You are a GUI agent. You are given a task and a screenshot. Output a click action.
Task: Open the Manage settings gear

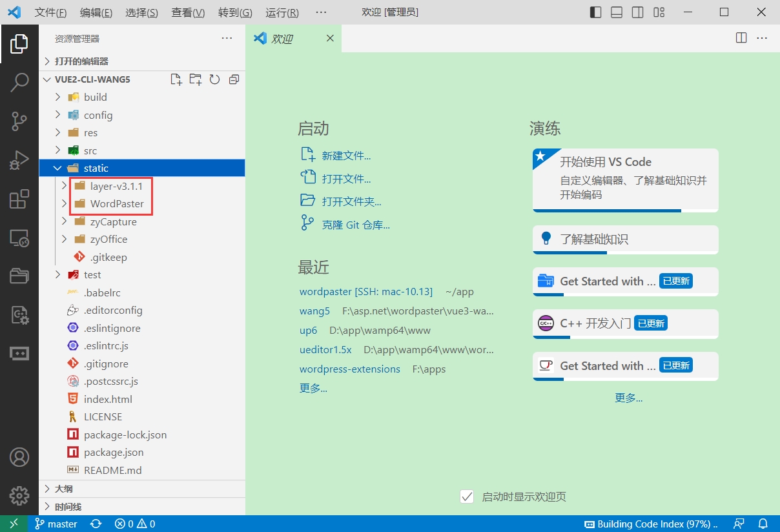[19, 495]
